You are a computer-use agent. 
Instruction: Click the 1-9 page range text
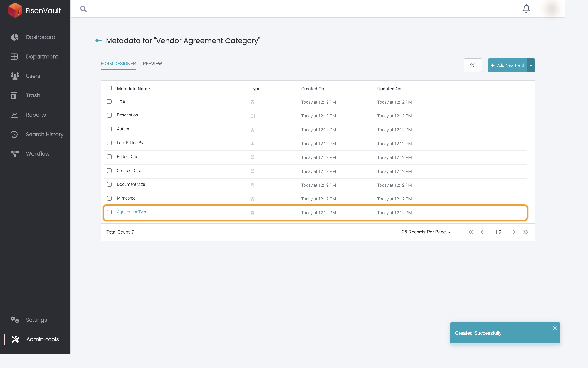[498, 232]
